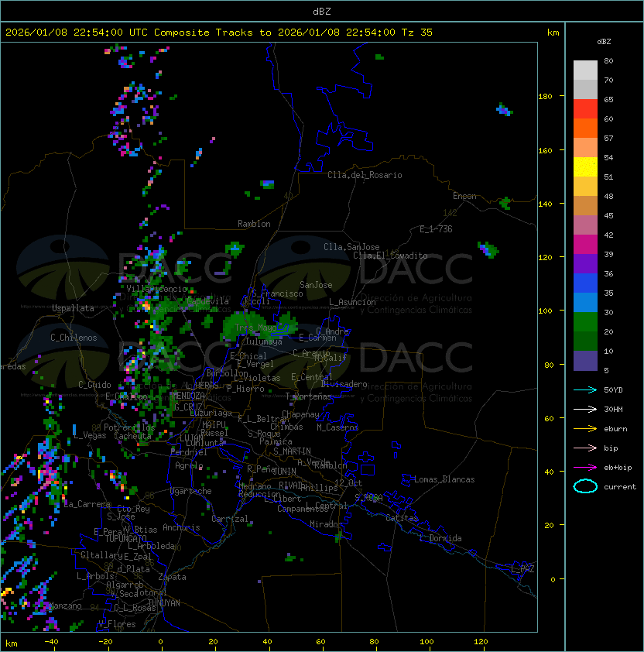The width and height of the screenshot is (644, 652).
Task: Click the 'Clla.del_Rosario' map label
Action: (365, 175)
